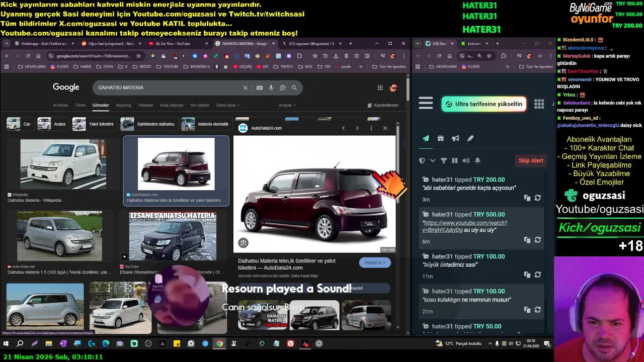Mute alert sound with speaker icon

point(466,160)
